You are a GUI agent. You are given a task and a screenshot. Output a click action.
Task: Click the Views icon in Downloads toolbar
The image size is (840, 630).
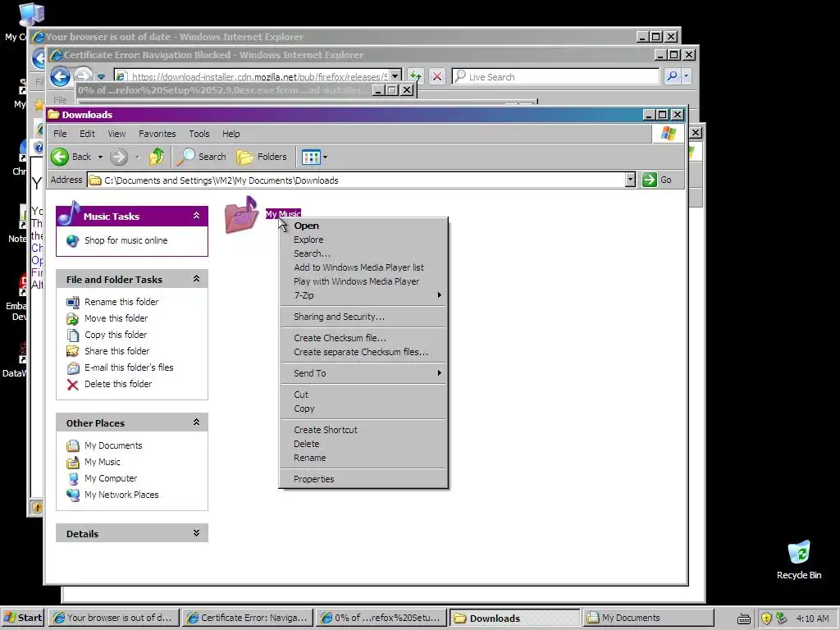point(311,157)
